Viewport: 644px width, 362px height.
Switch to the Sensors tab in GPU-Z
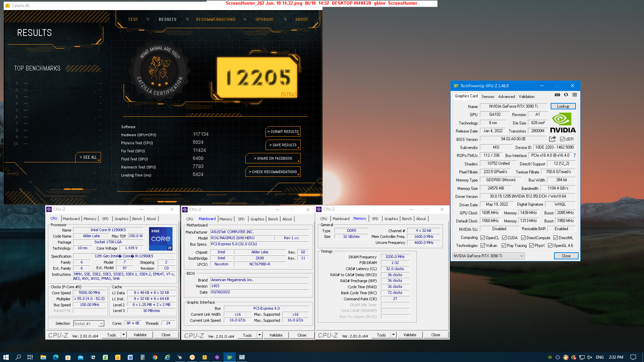coord(488,96)
